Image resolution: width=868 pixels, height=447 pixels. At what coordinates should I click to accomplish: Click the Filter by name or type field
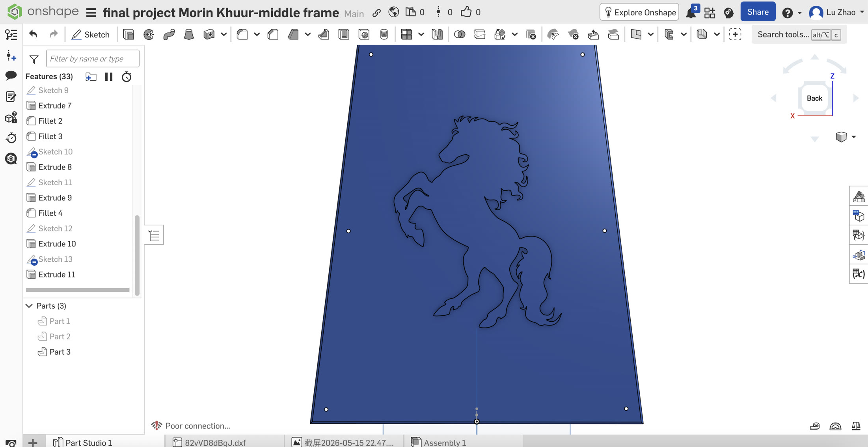click(93, 59)
